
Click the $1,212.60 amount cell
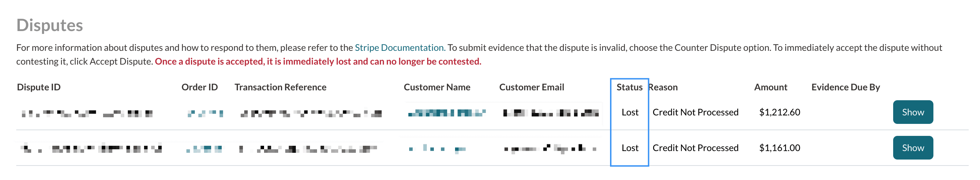(x=779, y=112)
